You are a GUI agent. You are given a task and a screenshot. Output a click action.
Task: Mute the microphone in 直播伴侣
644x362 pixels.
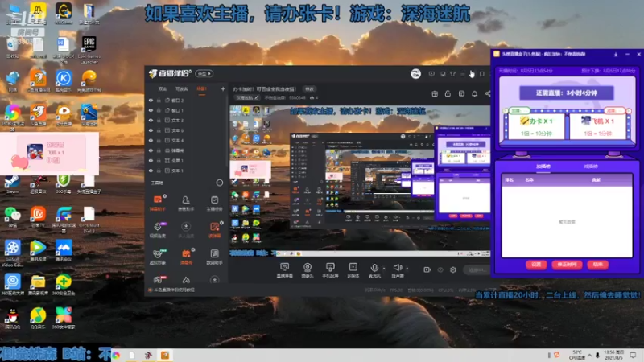(374, 269)
